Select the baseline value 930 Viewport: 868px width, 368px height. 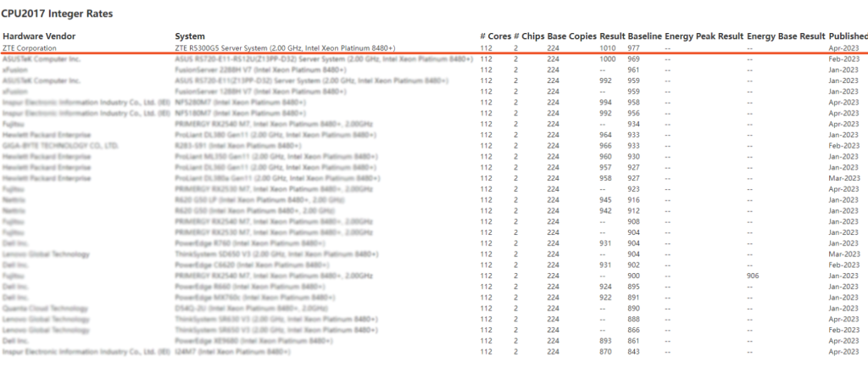click(x=634, y=157)
